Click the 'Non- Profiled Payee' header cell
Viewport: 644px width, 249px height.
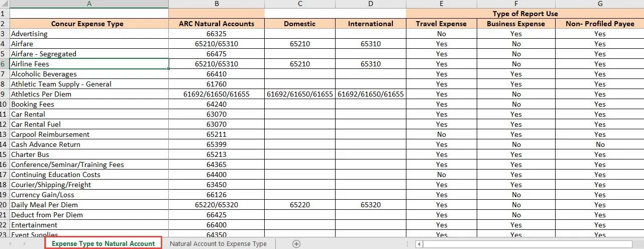[x=600, y=24]
